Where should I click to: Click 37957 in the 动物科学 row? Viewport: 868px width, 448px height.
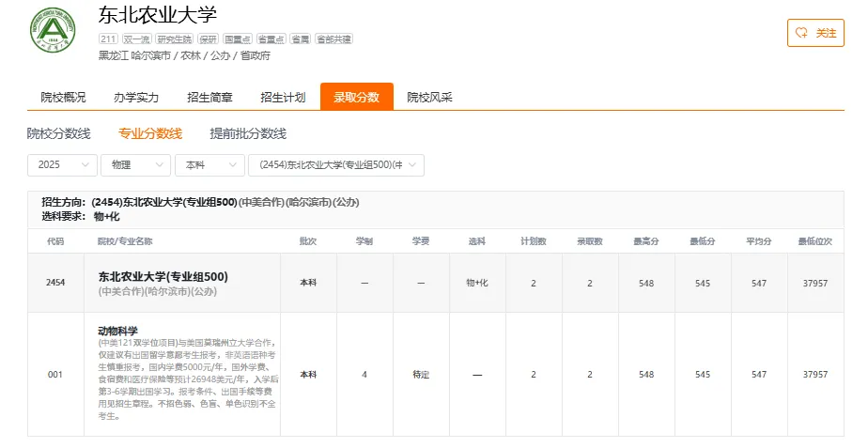coord(815,375)
